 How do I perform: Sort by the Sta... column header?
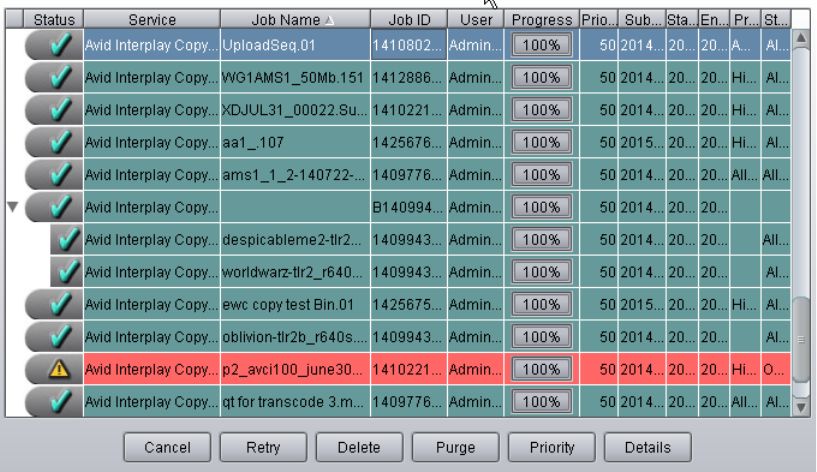click(x=682, y=20)
